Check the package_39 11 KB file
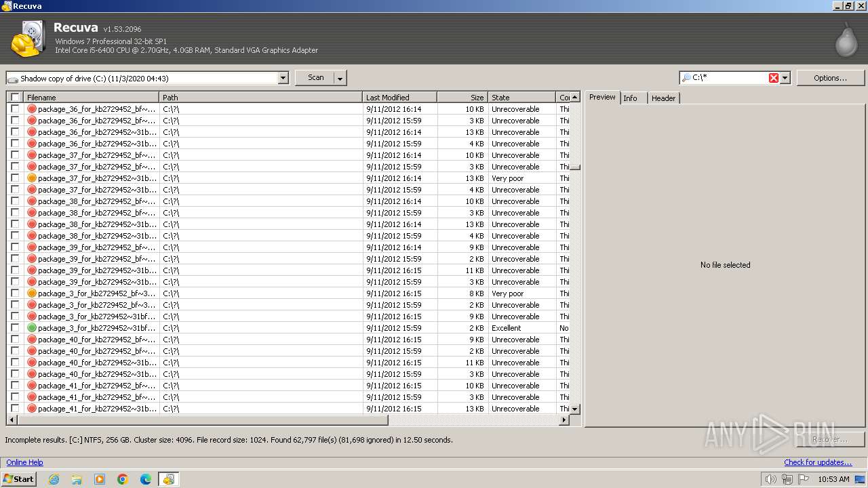This screenshot has width=868, height=488. [15, 270]
